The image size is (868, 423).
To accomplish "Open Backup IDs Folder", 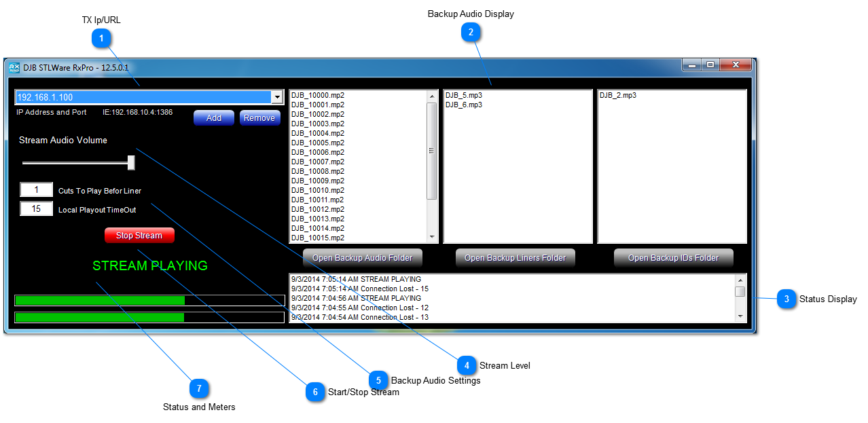I will click(x=673, y=258).
